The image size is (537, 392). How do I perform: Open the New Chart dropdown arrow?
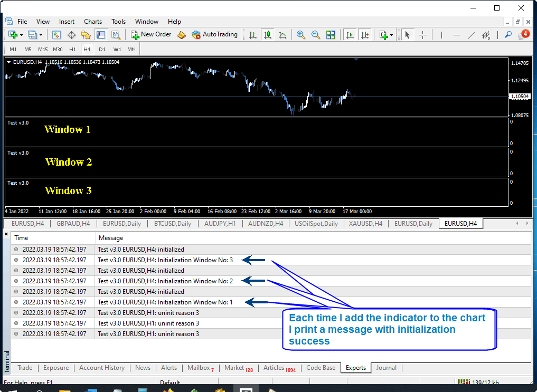[x=21, y=34]
